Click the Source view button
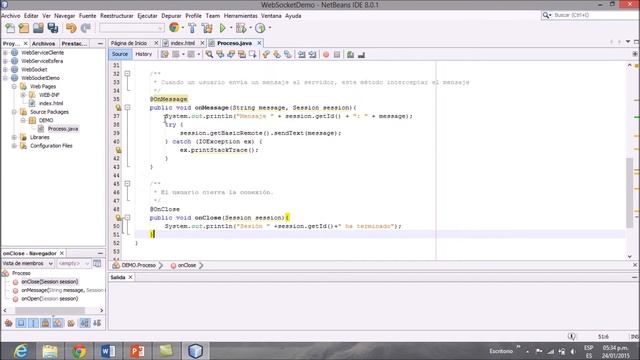 [120, 54]
